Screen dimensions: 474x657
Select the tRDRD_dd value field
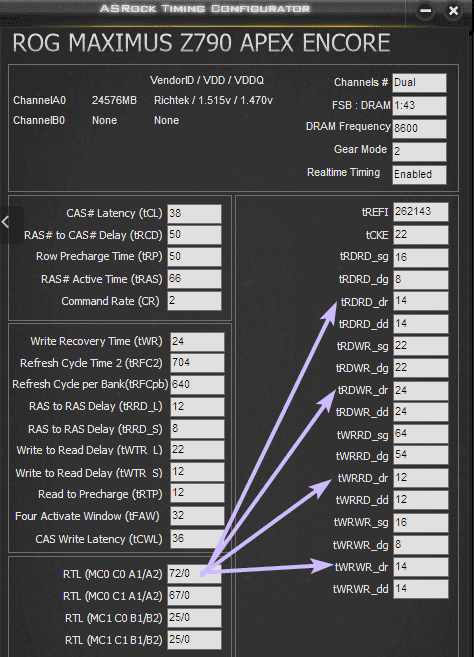[x=421, y=324]
